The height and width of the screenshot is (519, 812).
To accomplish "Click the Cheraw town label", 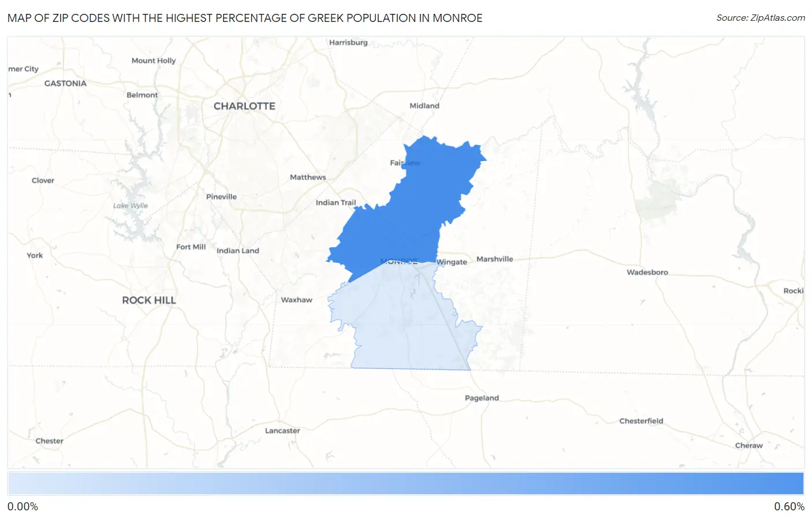I will tap(748, 446).
